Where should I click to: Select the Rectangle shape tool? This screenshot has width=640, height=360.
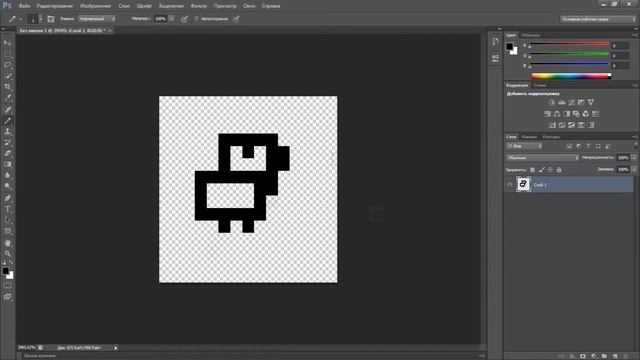click(7, 231)
